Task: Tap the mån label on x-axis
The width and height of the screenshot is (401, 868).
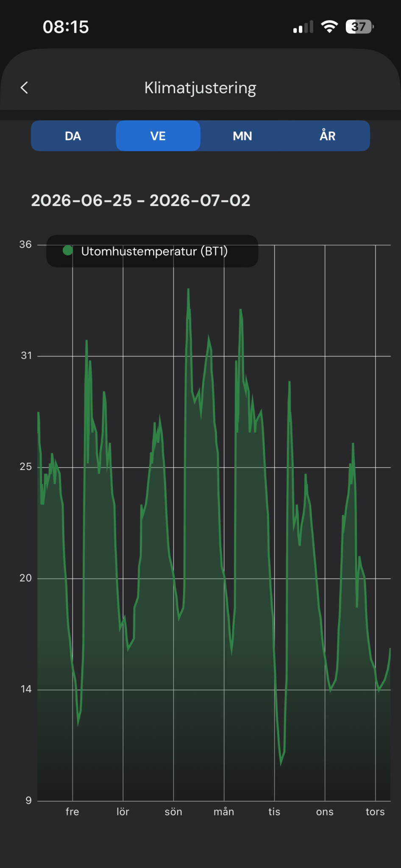Action: pyautogui.click(x=224, y=812)
